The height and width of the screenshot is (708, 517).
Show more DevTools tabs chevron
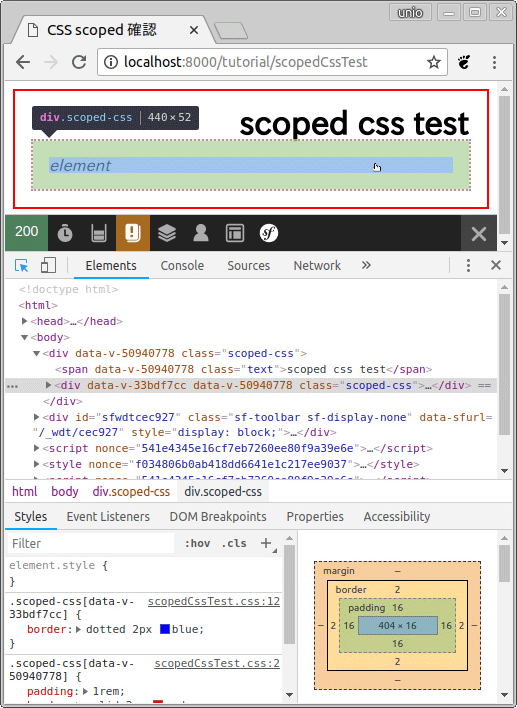coord(366,265)
